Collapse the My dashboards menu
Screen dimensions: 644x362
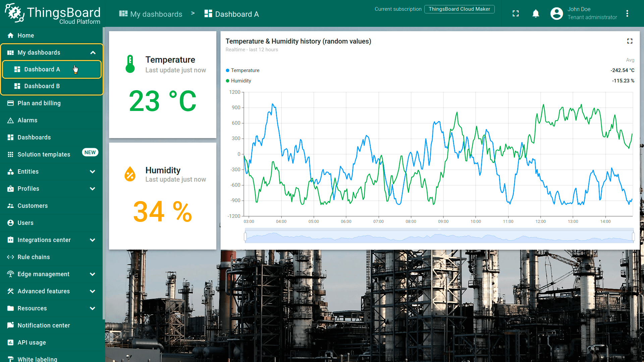(93, 53)
